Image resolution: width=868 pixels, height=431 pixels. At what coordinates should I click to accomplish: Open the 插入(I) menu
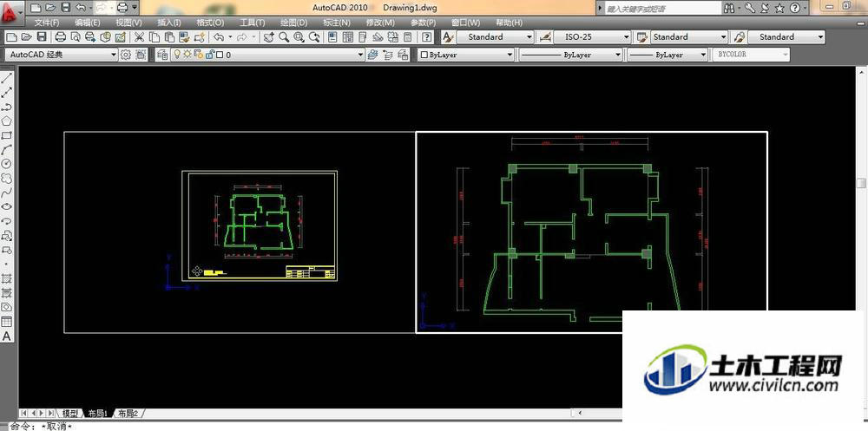click(x=169, y=23)
